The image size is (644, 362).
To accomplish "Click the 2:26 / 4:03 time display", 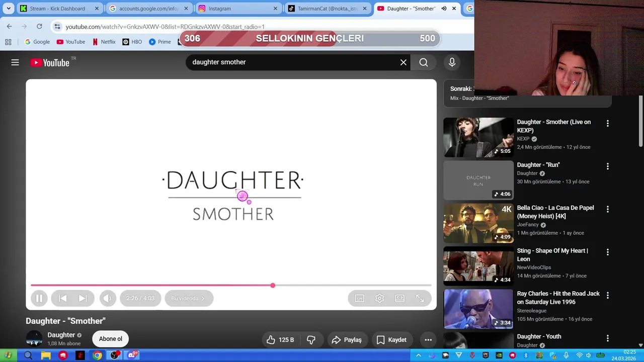I will (x=140, y=298).
